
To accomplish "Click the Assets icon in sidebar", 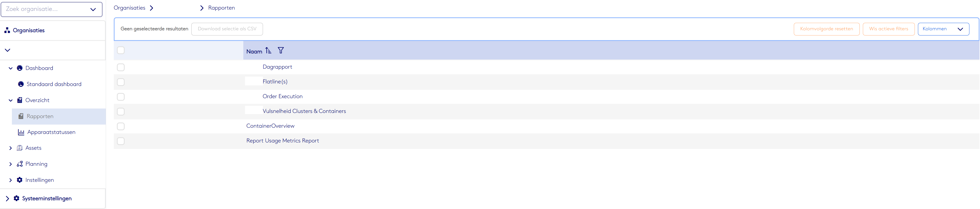I will tap(20, 148).
